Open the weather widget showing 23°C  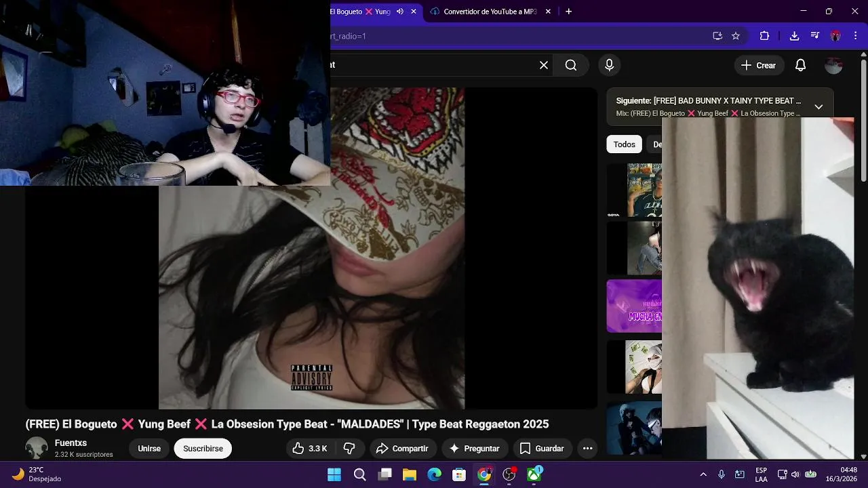pos(38,474)
